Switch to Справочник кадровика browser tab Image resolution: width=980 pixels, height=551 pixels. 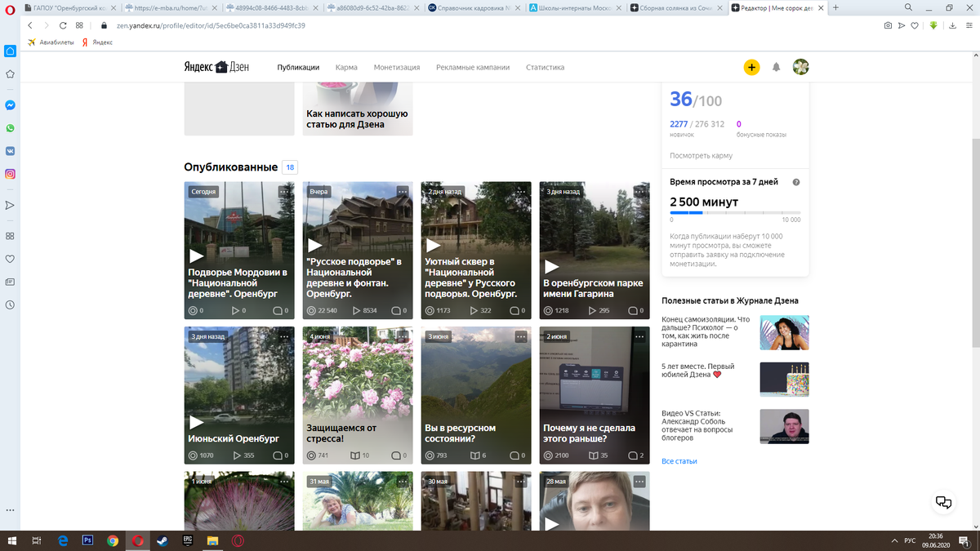click(475, 7)
